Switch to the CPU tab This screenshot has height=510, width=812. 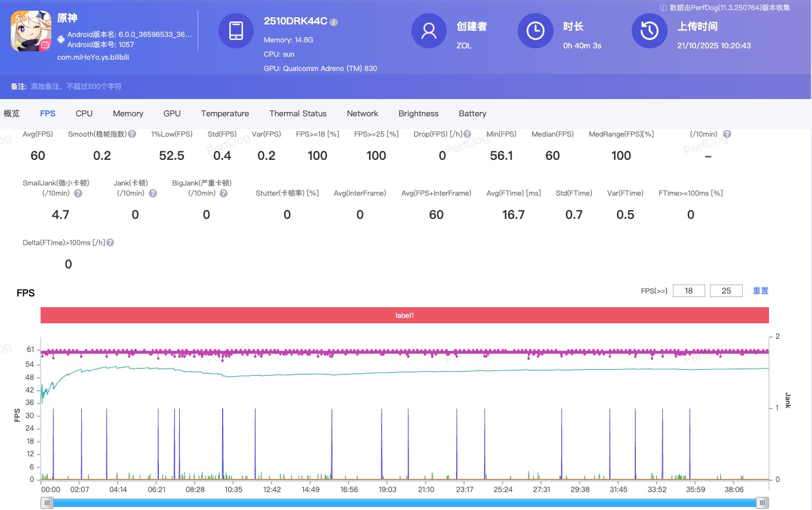(84, 113)
